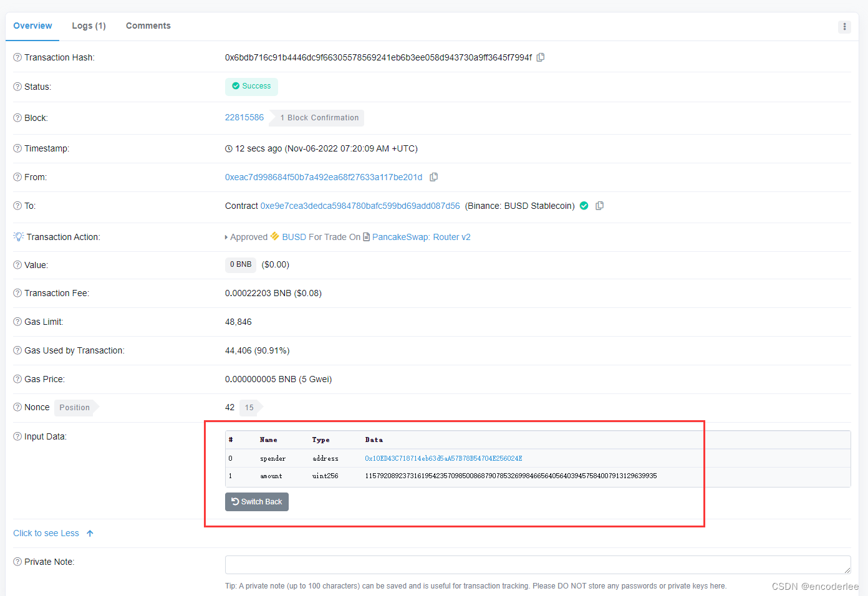
Task: Focus the Private Note text field
Action: 538,565
